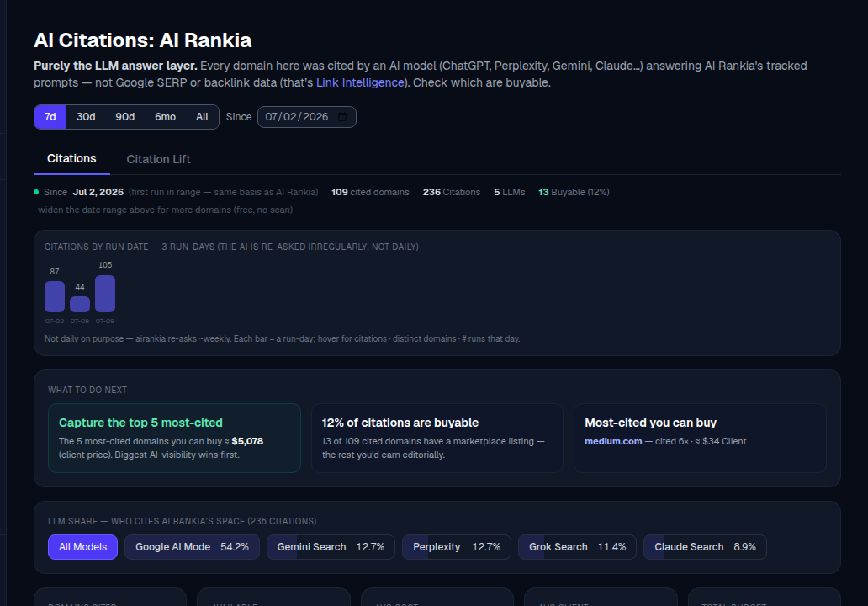Select the All time range
Screen dimensions: 868x606
point(202,117)
